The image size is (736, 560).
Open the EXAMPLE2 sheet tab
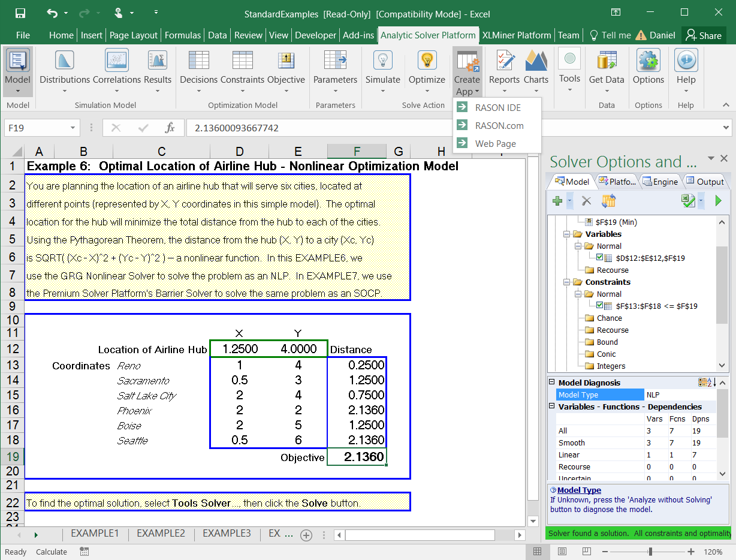pos(161,533)
